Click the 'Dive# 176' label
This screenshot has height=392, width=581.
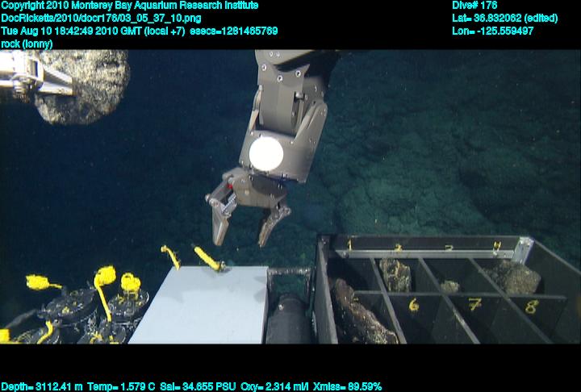coord(474,5)
